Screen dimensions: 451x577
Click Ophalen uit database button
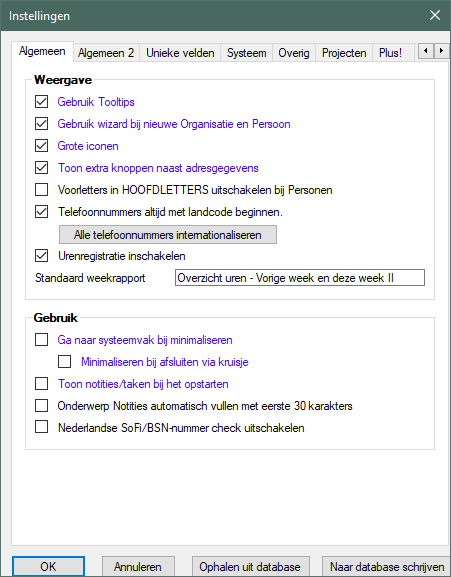tap(250, 566)
